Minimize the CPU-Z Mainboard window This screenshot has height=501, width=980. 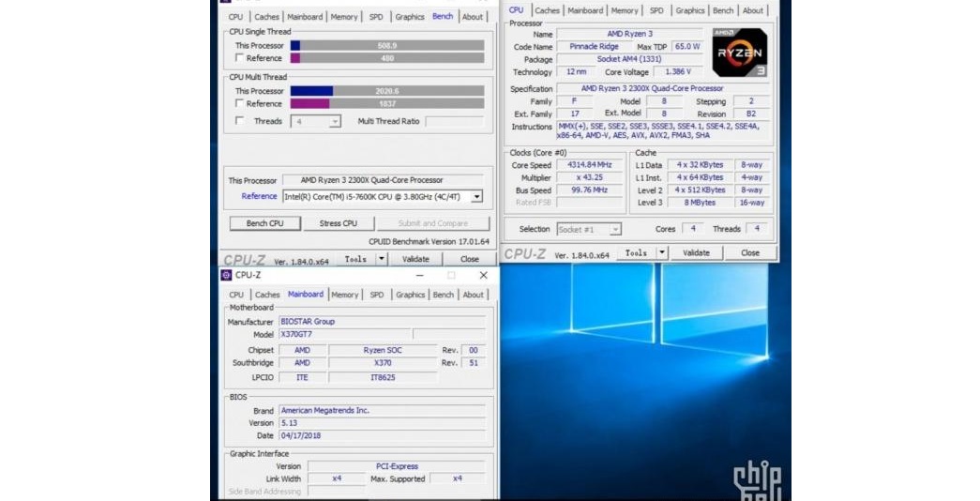pos(419,275)
